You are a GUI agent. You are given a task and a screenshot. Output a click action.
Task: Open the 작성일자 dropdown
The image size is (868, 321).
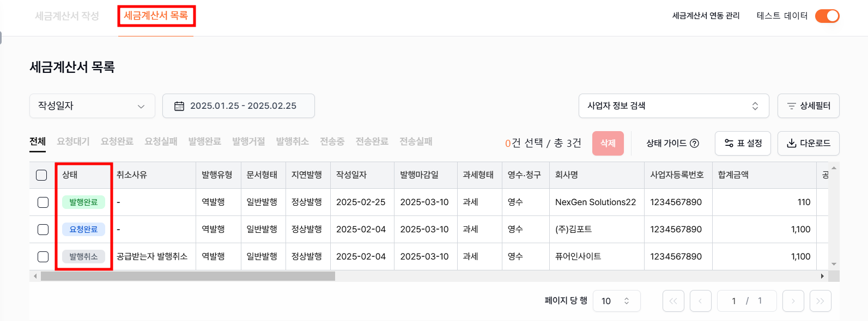point(92,106)
